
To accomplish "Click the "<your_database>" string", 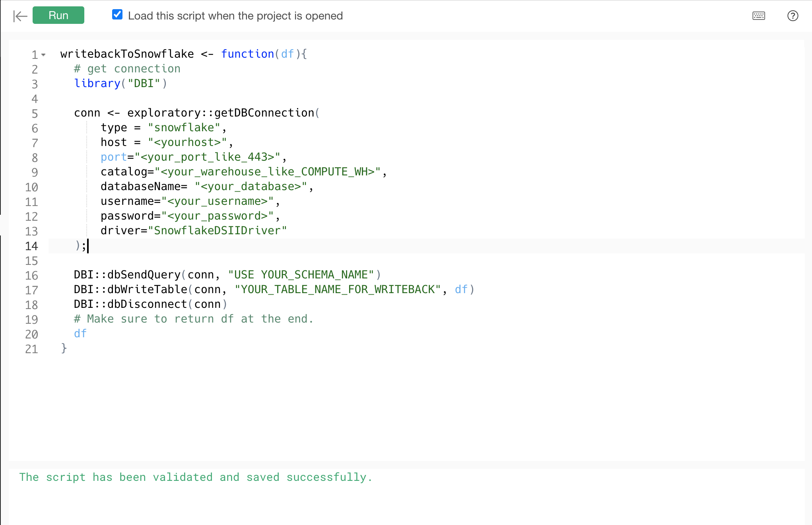I will 251,187.
